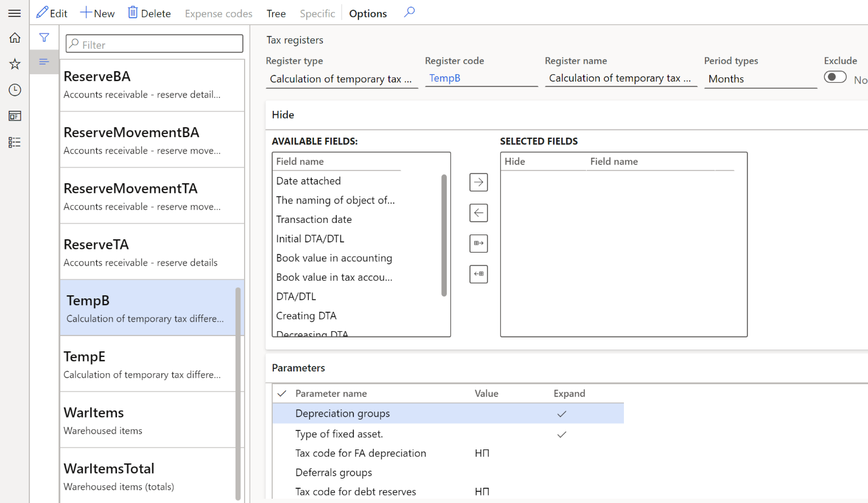
Task: Click select-all checkmark in parameters grid
Action: (x=281, y=393)
